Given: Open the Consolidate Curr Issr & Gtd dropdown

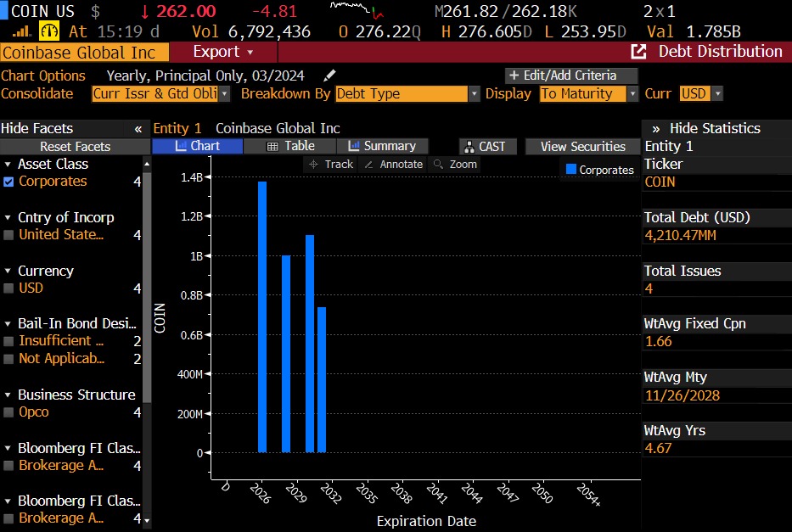Looking at the screenshot, I should click(224, 94).
